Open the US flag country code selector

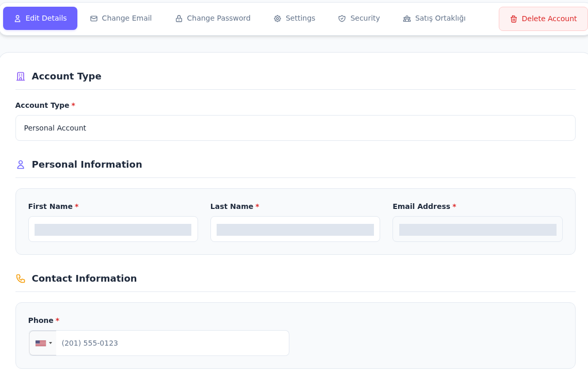tap(43, 343)
